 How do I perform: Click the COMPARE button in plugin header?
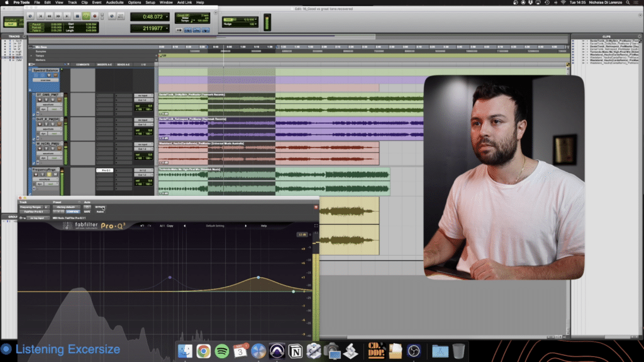[73, 212]
